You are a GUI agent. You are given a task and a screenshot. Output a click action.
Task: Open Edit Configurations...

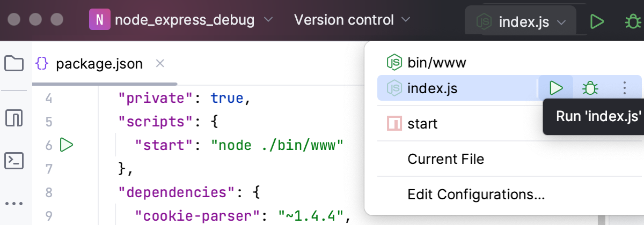point(476,194)
